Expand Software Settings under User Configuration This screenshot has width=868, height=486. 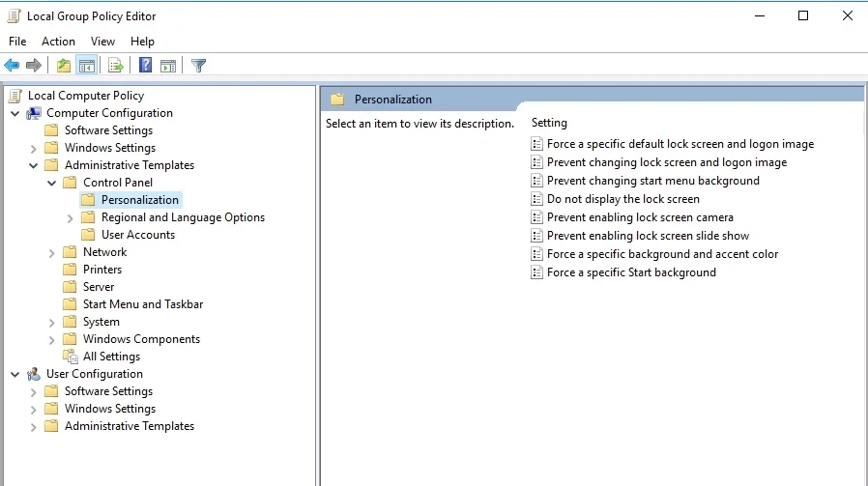[33, 392]
